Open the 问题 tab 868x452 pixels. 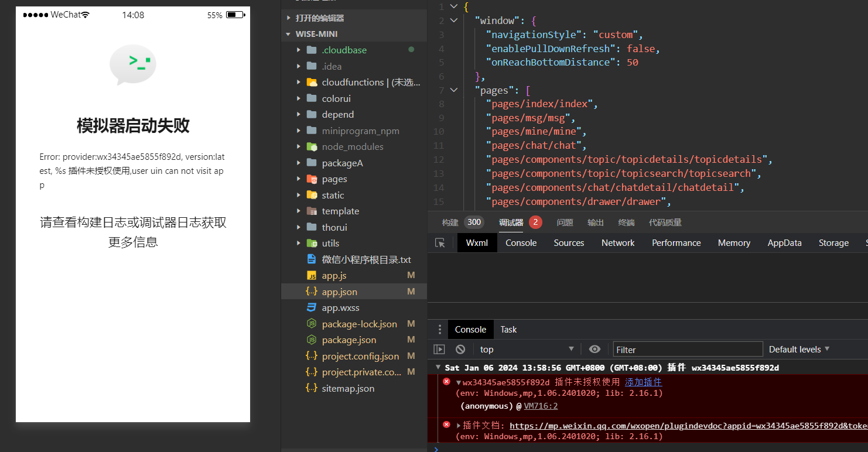[x=565, y=222]
